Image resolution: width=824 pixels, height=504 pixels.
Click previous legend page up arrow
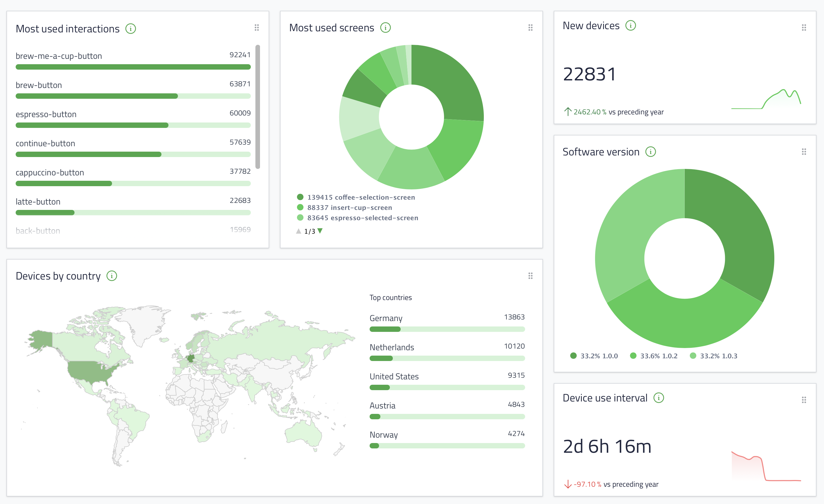pyautogui.click(x=298, y=231)
